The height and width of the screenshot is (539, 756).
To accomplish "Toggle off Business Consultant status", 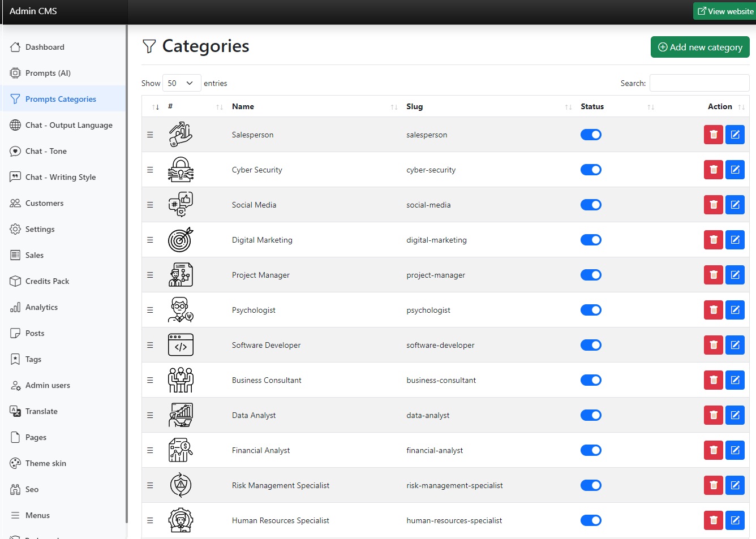I will (591, 380).
